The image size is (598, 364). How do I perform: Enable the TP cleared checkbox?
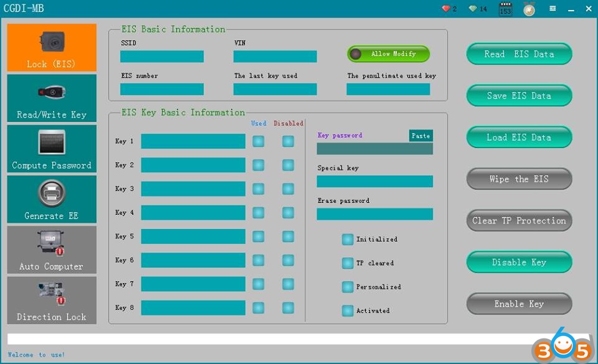click(347, 263)
